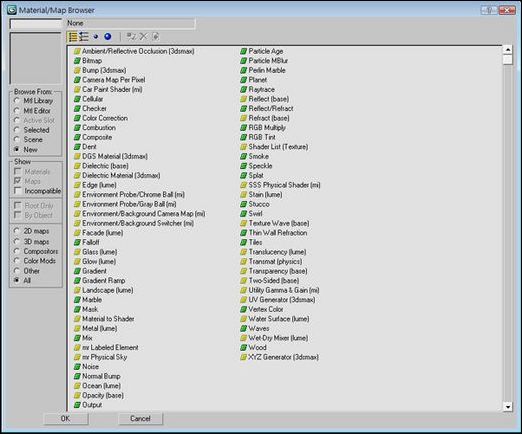Image resolution: width=522 pixels, height=434 pixels.
Task: Select the RGB Multiply entry
Action: [267, 128]
